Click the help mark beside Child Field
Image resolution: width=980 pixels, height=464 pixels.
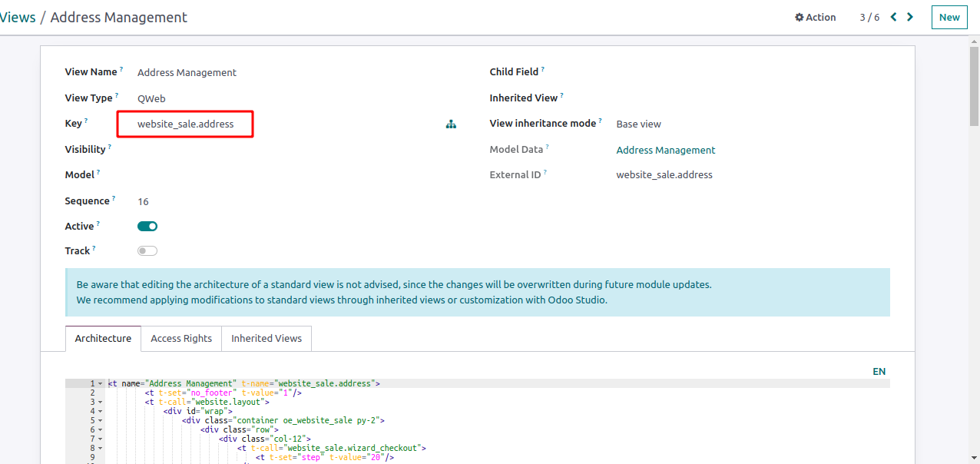[542, 69]
